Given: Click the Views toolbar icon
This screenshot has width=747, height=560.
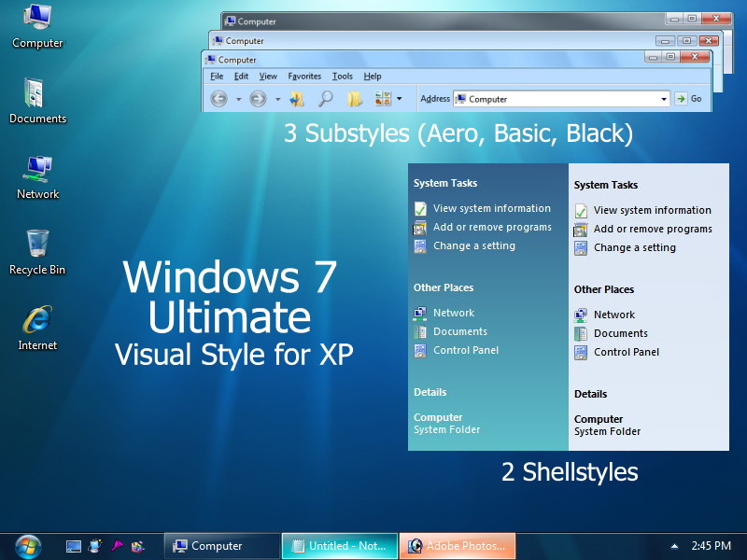Looking at the screenshot, I should pos(383,99).
